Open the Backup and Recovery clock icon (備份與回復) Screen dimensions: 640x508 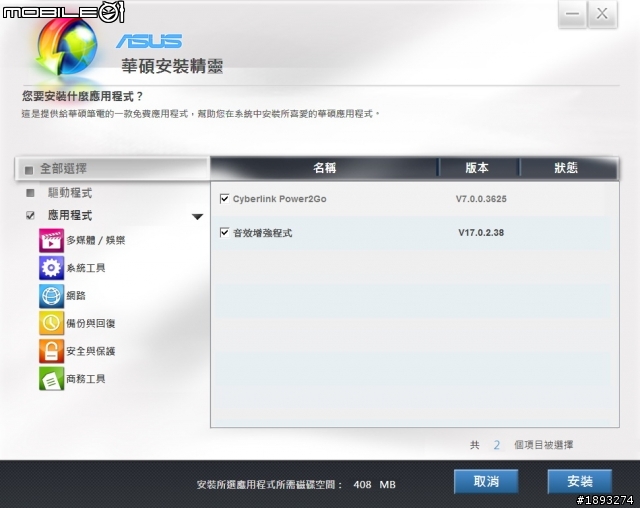(x=51, y=323)
